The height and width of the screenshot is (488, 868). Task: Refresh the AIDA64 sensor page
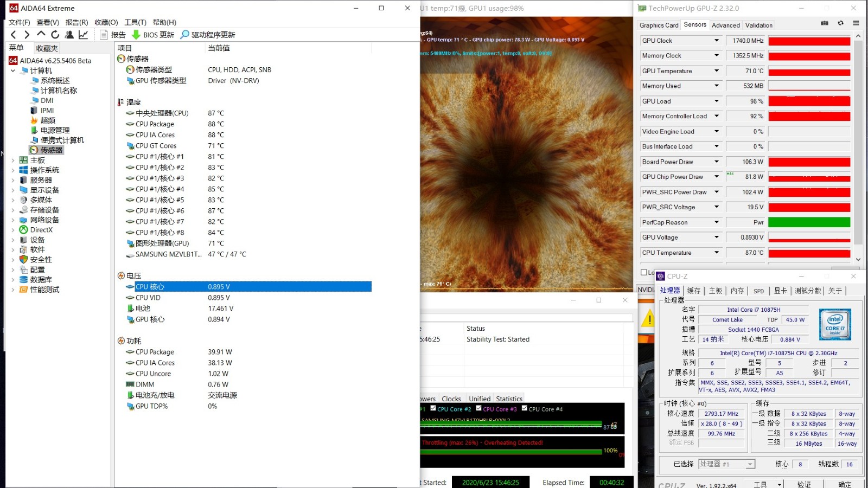tap(55, 35)
